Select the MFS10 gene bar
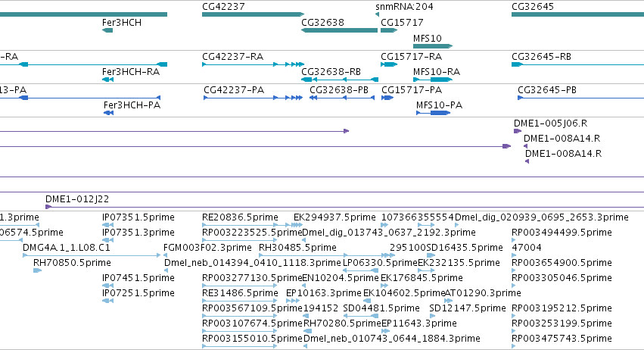Viewport: 644px width, 350px height. 433,46
